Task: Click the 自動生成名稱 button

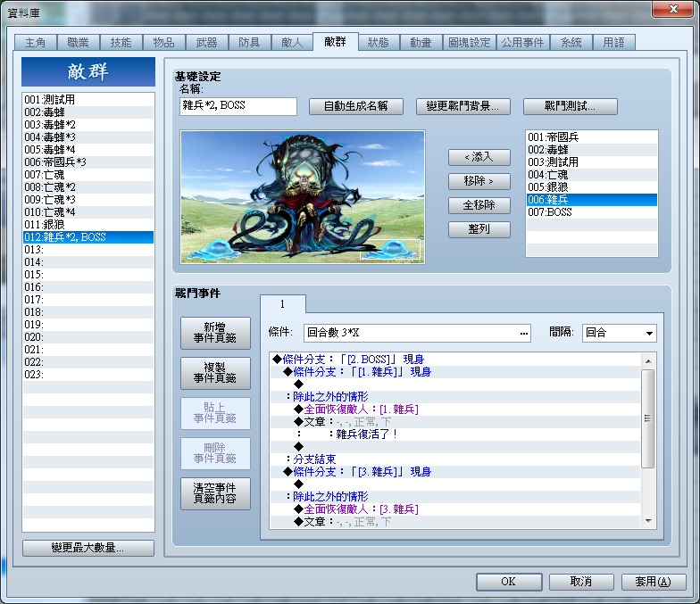Action: pyautogui.click(x=355, y=106)
